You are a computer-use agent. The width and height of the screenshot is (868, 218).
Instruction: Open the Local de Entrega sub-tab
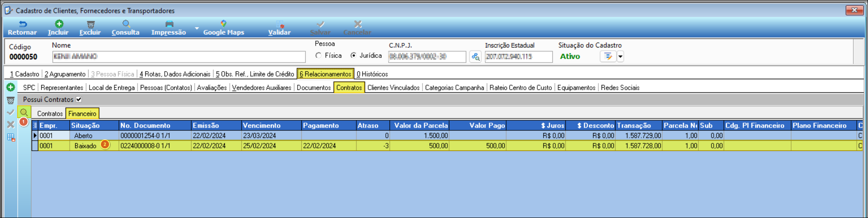[x=112, y=88]
